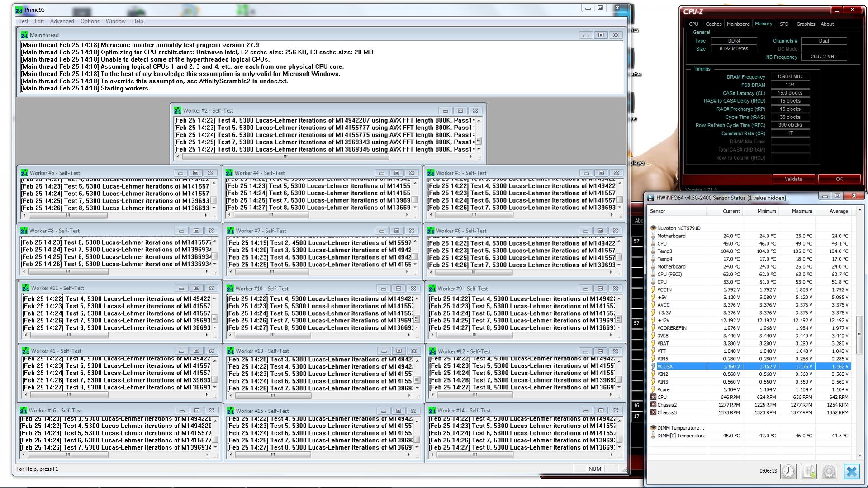Click the Validate button in CPU-Z
The height and width of the screenshot is (488, 868).
click(x=793, y=179)
